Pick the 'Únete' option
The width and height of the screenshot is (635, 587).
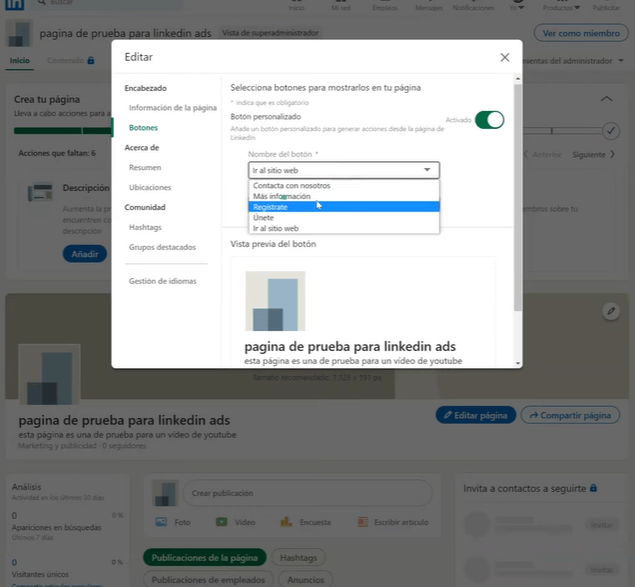pyautogui.click(x=343, y=218)
